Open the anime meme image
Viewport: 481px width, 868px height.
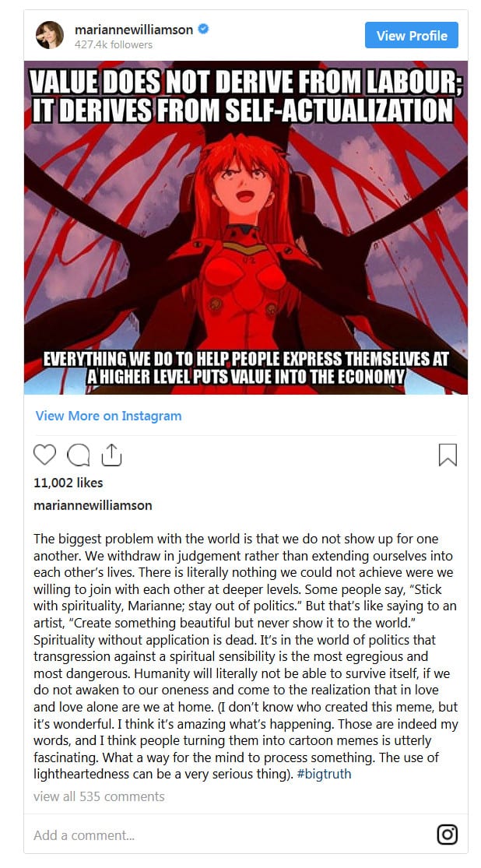[x=246, y=227]
